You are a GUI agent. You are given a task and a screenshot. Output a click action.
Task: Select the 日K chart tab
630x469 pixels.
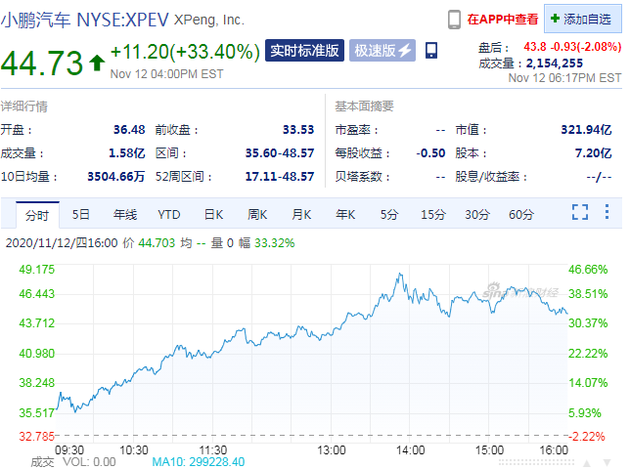(213, 215)
